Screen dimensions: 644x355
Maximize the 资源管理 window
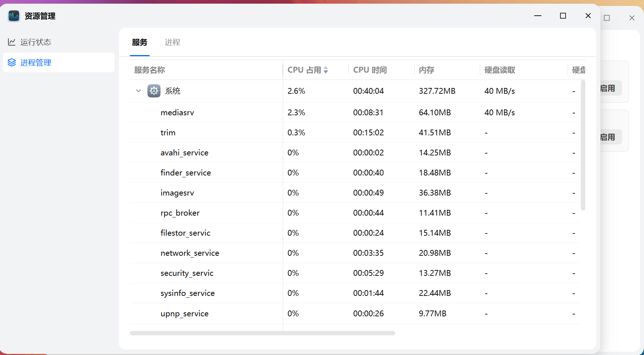point(563,16)
